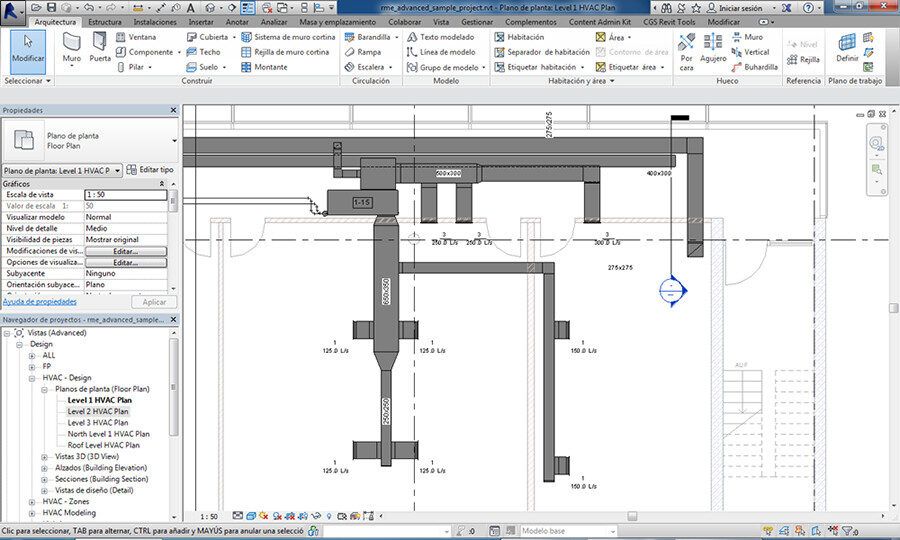Switch to the Gestionar tab
Screen dimensions: 900x540
pos(477,21)
